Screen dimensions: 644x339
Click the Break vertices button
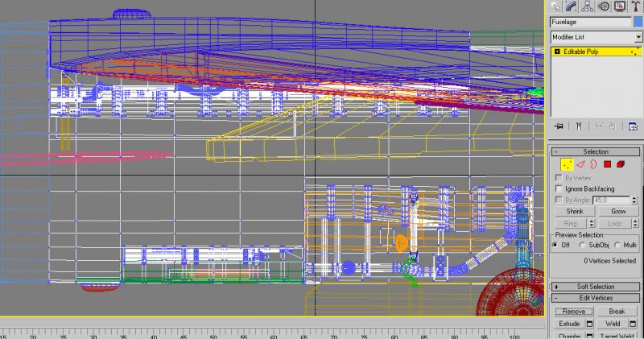pos(617,312)
